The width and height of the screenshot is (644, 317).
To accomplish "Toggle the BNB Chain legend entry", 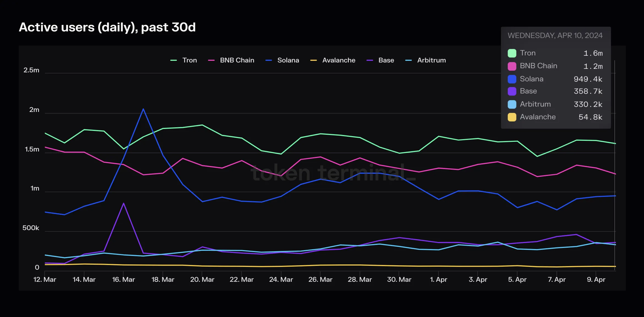I will click(231, 60).
